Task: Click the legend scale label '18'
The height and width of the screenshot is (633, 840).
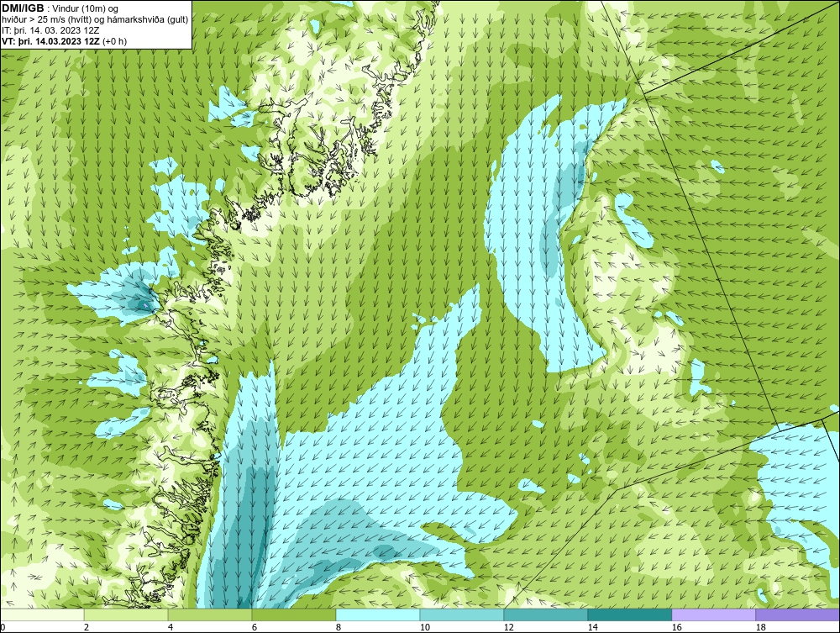Action: pyautogui.click(x=760, y=627)
